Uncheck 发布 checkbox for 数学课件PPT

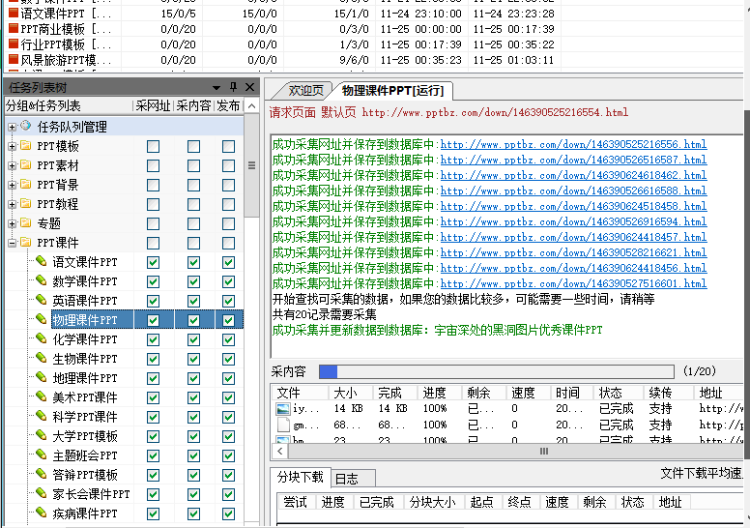228,282
